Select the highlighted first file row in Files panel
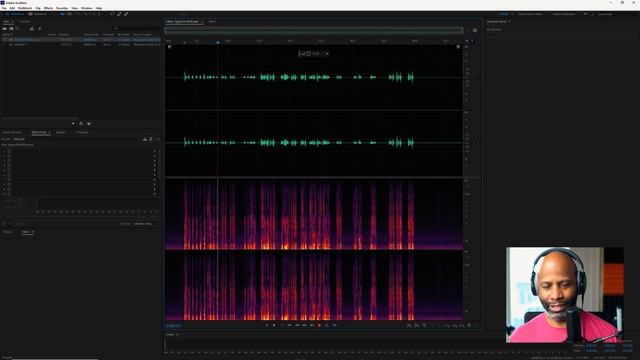This screenshot has height=360, width=640. click(x=81, y=40)
